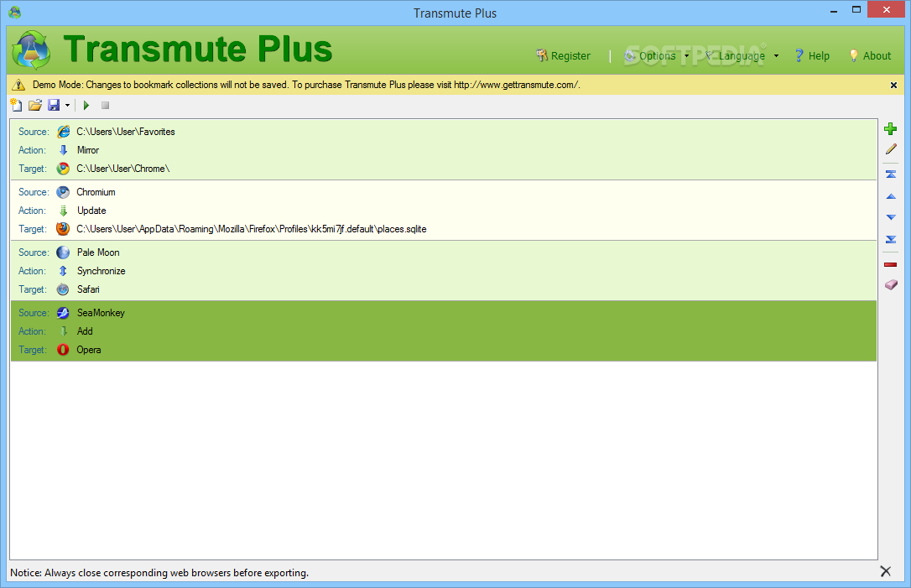This screenshot has height=588, width=911.
Task: Click the Notice text in the status bar
Action: (159, 573)
